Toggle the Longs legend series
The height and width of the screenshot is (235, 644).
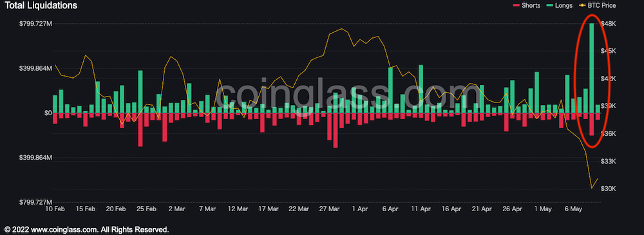coord(560,5)
